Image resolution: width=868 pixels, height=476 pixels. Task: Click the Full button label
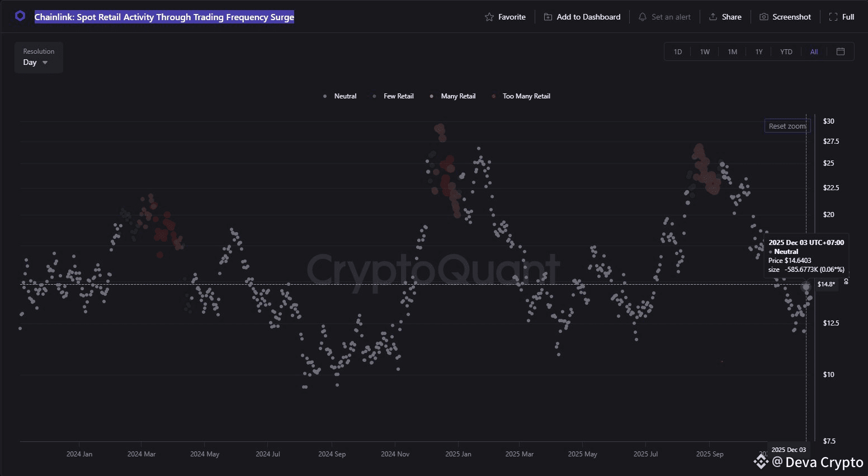tap(848, 17)
